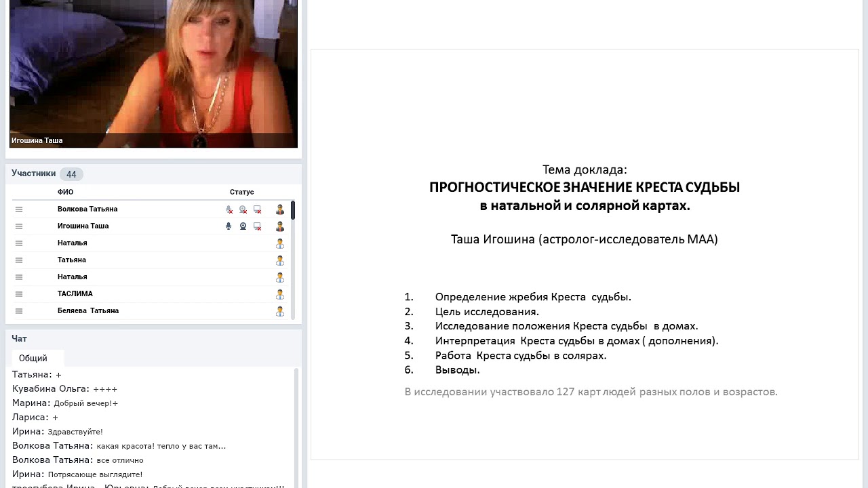The width and height of the screenshot is (868, 488).
Task: Click chat message 'Марина: Добрый вечер!+'
Action: coord(65,403)
